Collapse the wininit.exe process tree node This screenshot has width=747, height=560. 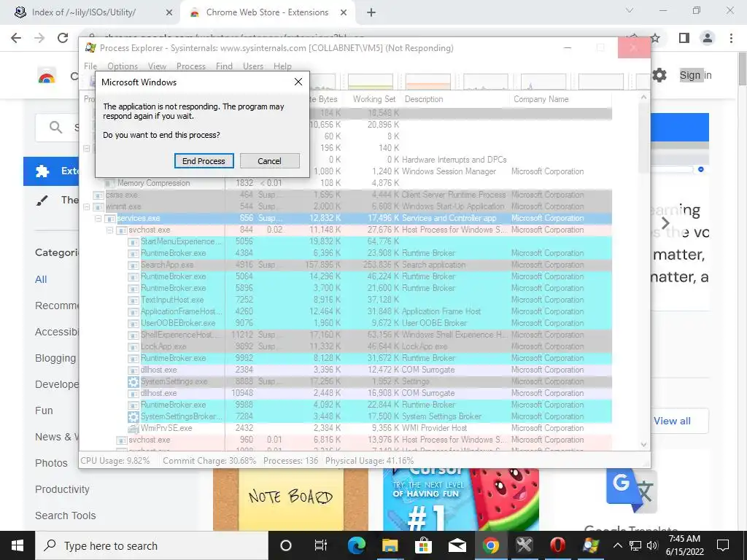pyautogui.click(x=87, y=206)
